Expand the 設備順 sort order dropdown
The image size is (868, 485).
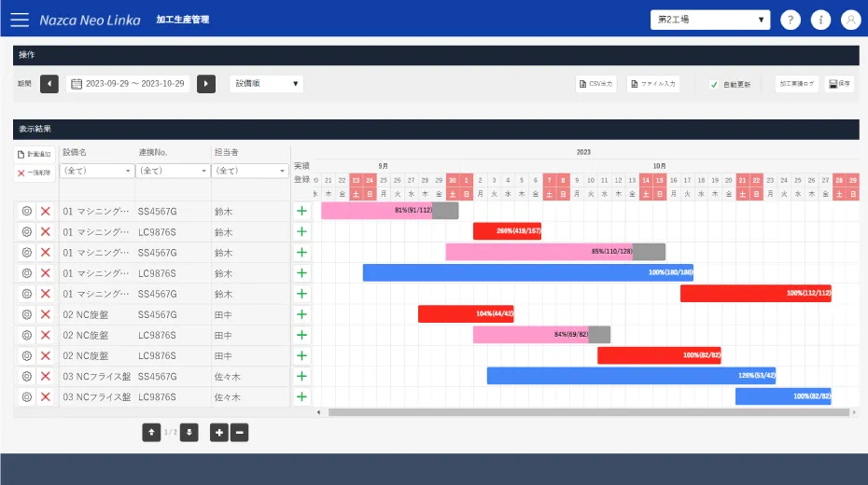click(267, 84)
